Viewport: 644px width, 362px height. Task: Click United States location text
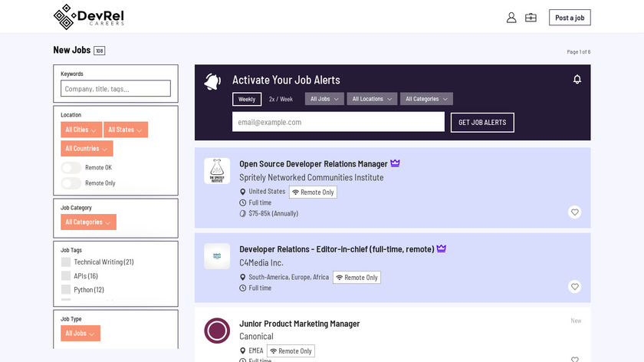[x=267, y=192]
